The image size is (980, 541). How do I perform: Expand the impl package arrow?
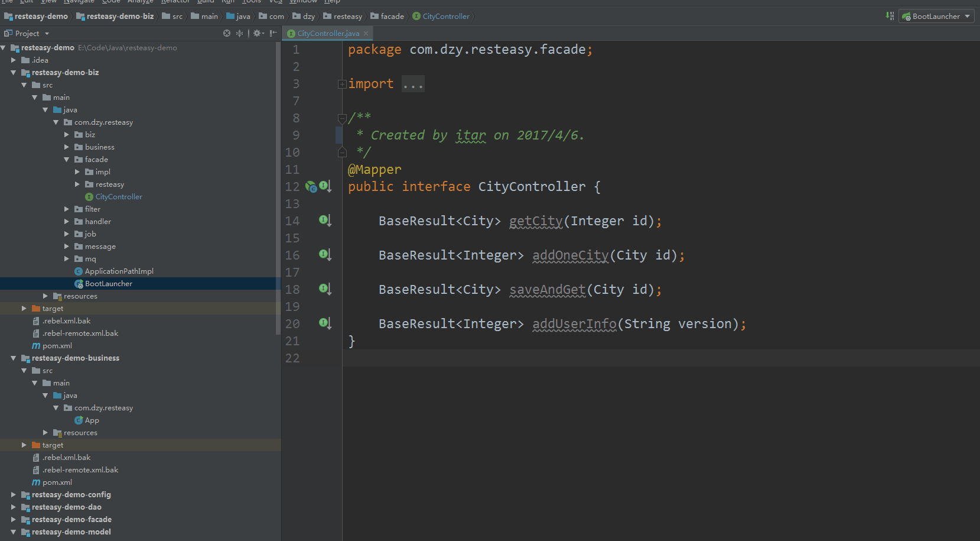point(77,172)
